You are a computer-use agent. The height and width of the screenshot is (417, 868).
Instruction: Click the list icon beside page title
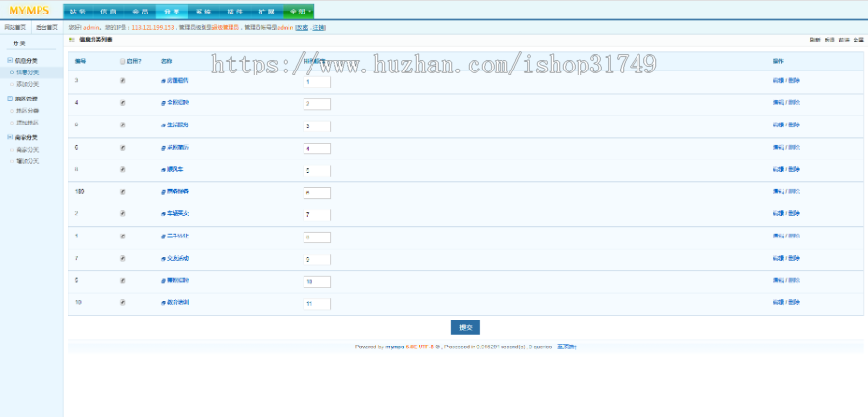click(x=72, y=40)
